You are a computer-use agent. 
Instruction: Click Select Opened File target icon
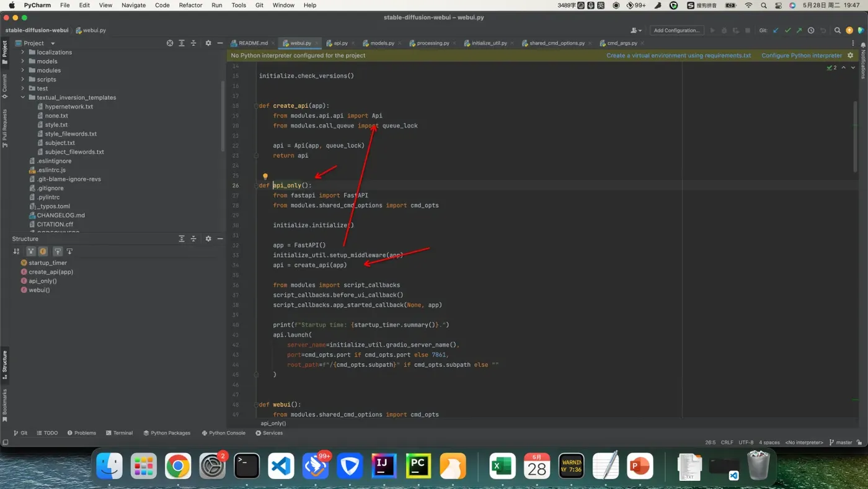point(170,43)
